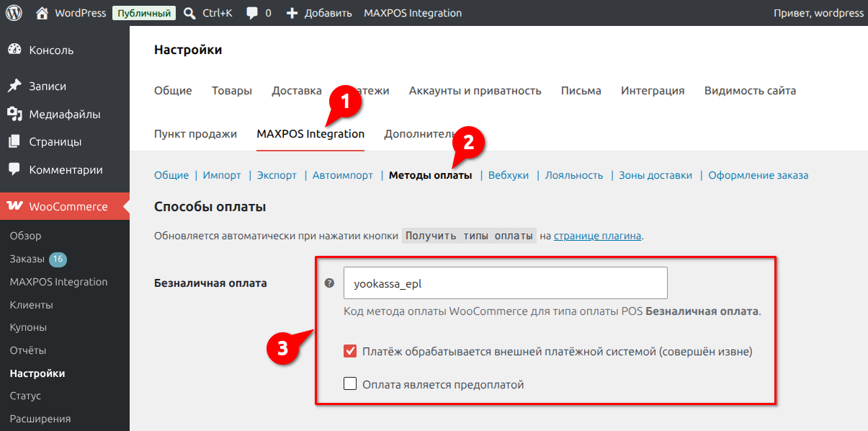This screenshot has height=431, width=868.
Task: Open the Общие settings tab
Action: click(173, 91)
